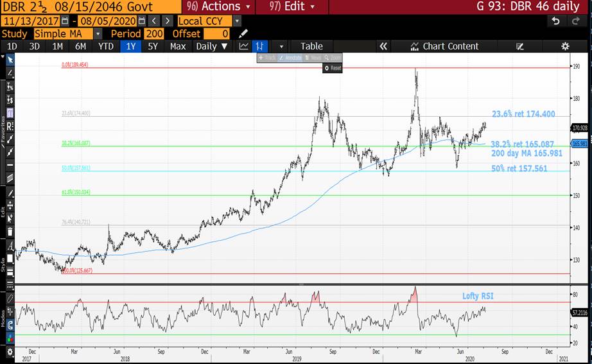Open the edit chart pencil icon near Chart Content

520,46
